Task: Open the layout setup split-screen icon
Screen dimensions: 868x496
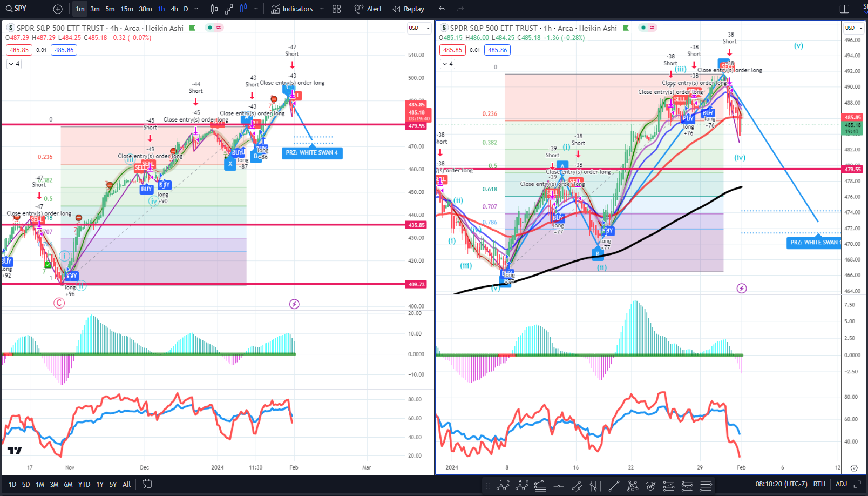Action: [845, 9]
